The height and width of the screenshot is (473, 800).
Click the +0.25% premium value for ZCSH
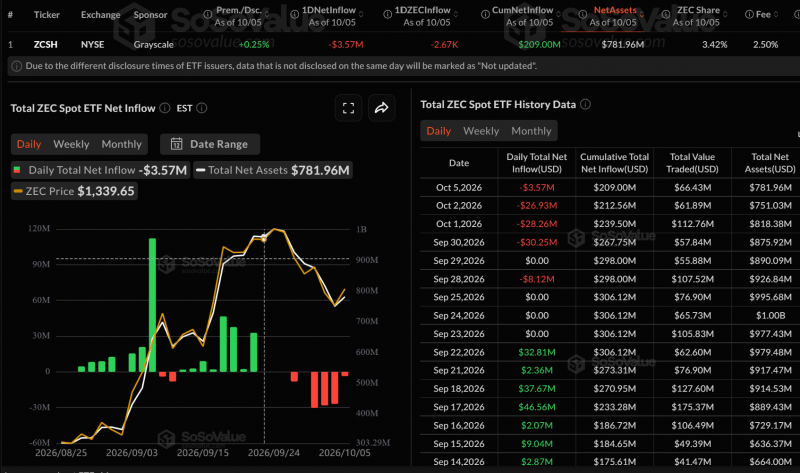(254, 44)
